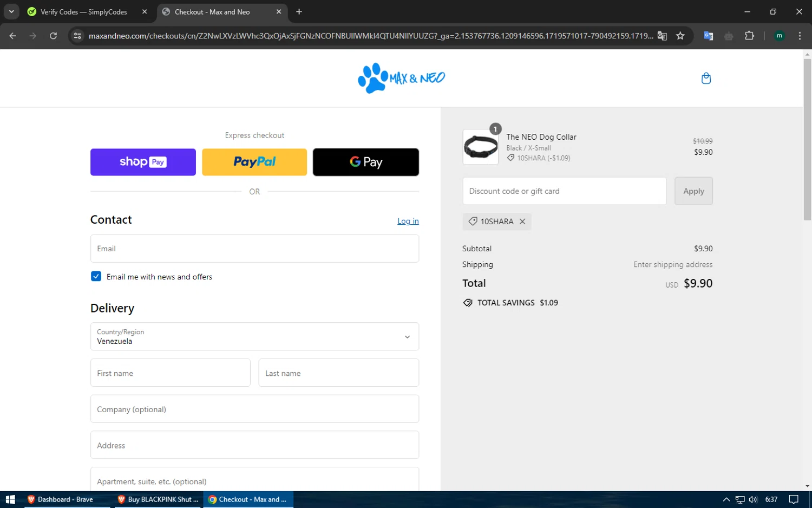Click the browser address bar URL

click(371, 36)
